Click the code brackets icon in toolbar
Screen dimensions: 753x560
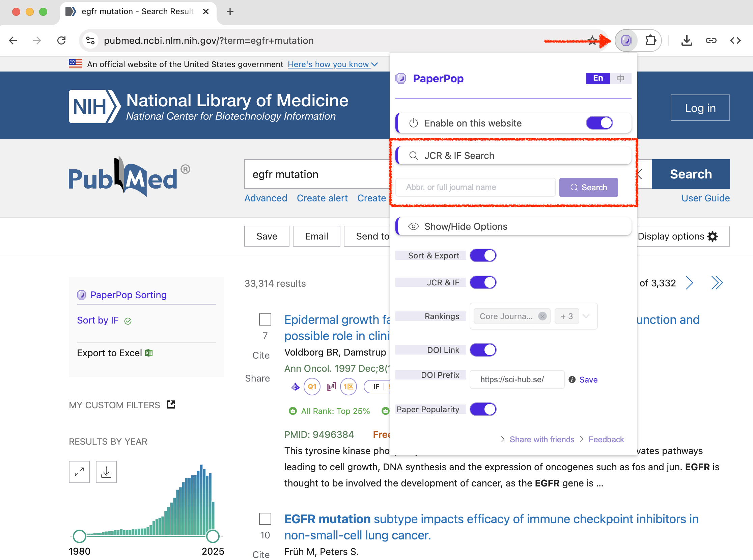[735, 41]
